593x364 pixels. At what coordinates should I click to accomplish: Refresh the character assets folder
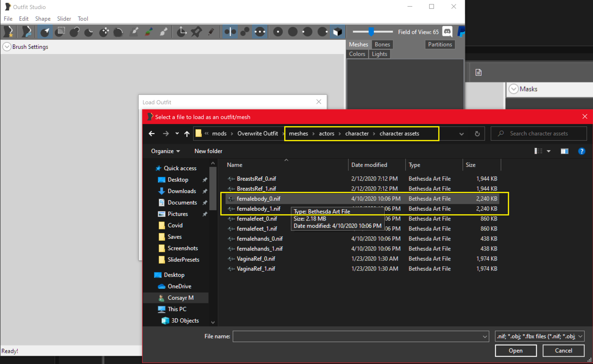click(477, 134)
